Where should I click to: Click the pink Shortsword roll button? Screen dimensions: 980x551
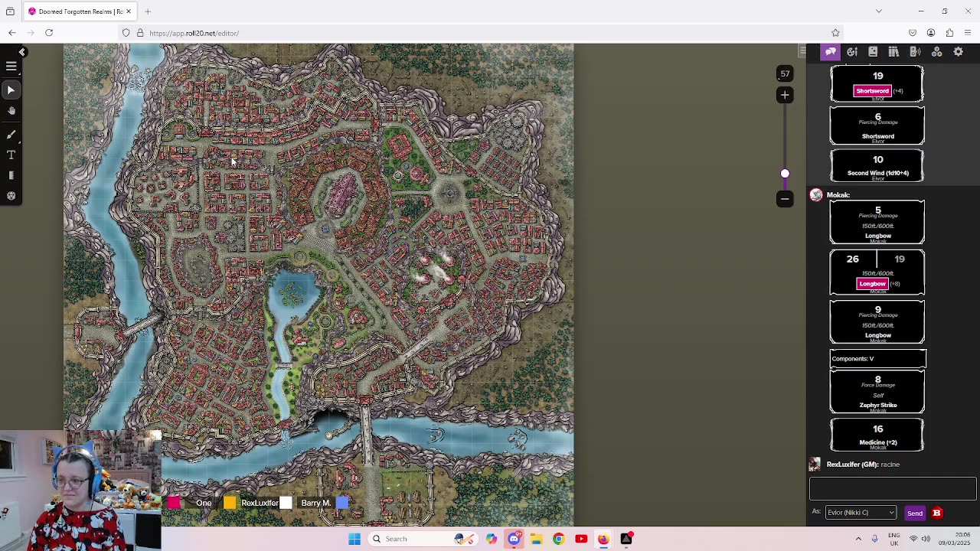(872, 91)
